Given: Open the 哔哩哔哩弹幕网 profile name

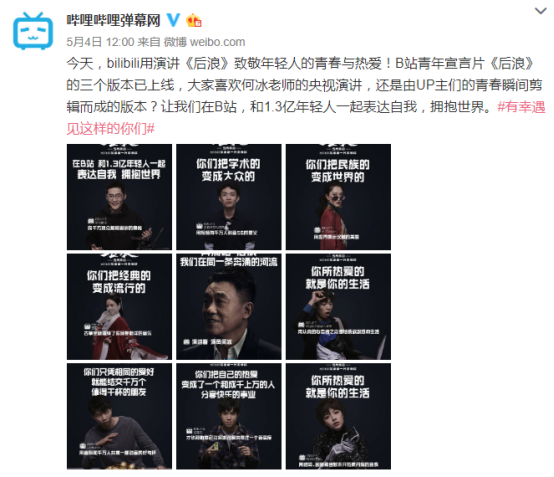Looking at the screenshot, I should [x=114, y=20].
